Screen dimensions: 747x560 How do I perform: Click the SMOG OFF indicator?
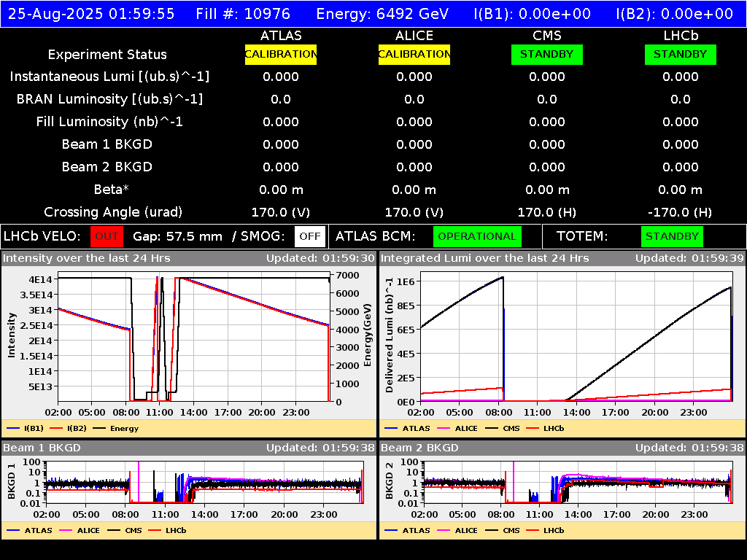tap(309, 236)
